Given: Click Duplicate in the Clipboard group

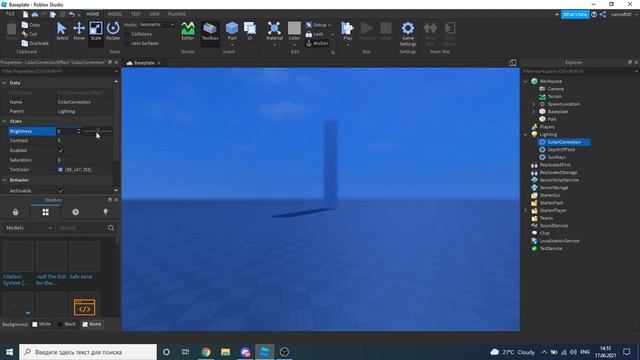Looking at the screenshot, I should tap(36, 43).
